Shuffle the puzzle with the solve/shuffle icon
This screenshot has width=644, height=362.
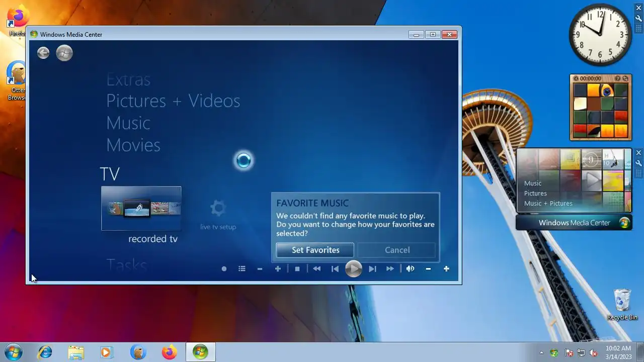click(x=625, y=78)
